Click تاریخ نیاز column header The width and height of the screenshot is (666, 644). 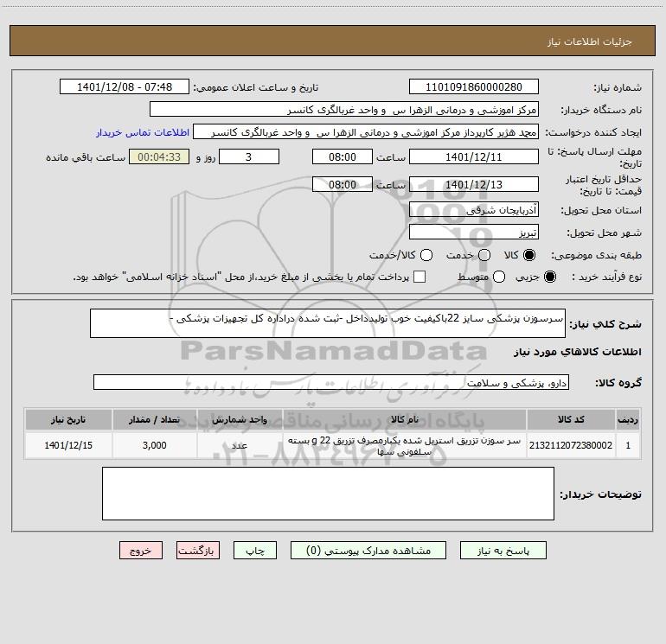tap(68, 419)
